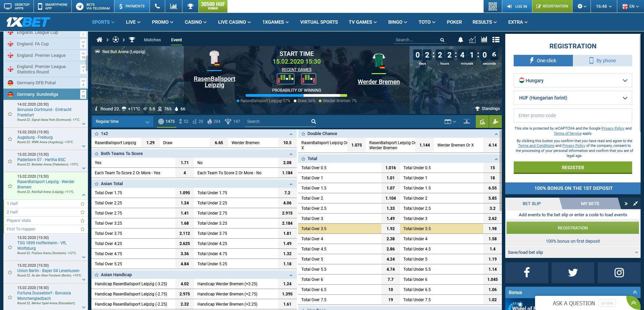Expand bet slip with double arrow icon
The width and height of the screenshot is (644, 310).
[626, 203]
